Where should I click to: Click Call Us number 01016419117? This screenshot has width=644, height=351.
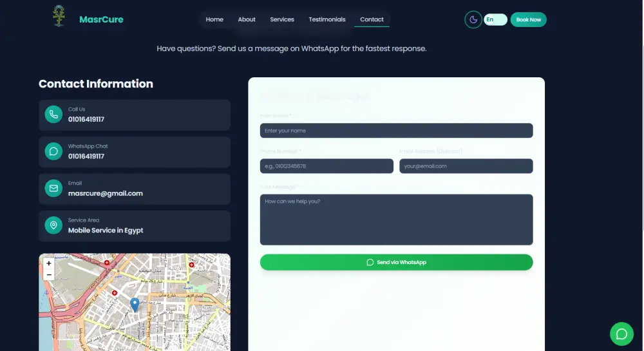tap(86, 119)
